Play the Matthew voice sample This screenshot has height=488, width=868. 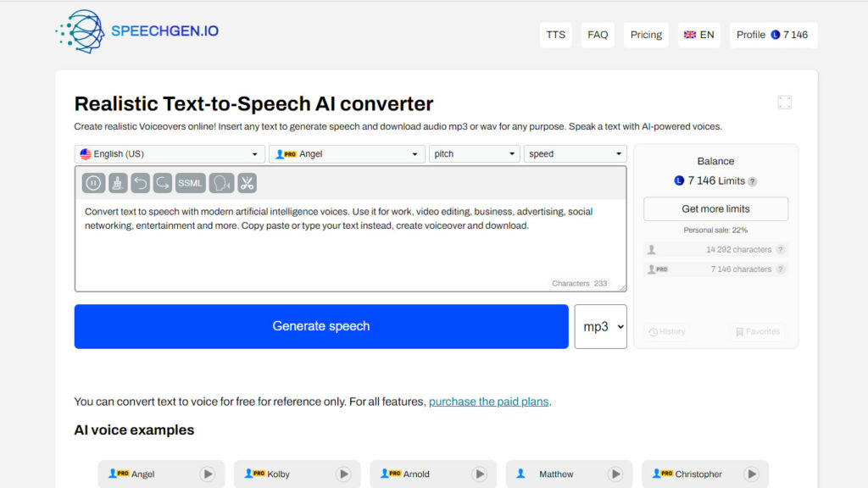[615, 474]
